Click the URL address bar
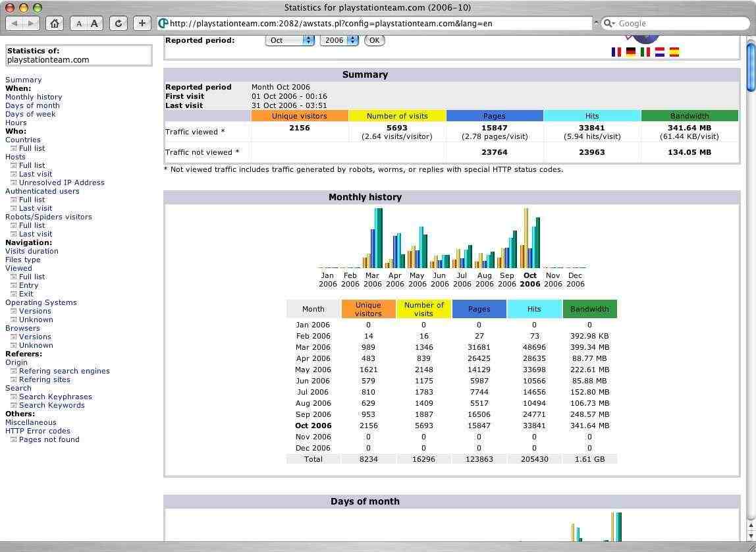The height and width of the screenshot is (552, 756). (x=375, y=23)
